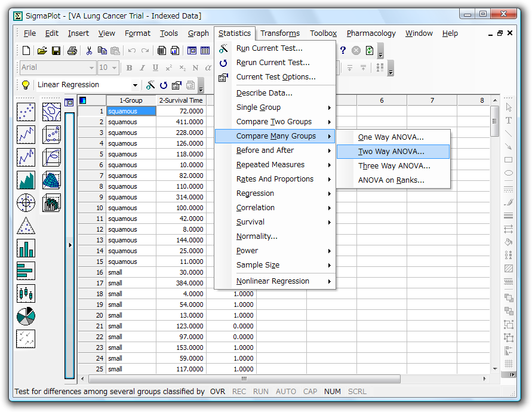Click the 1-Group column header

click(131, 100)
